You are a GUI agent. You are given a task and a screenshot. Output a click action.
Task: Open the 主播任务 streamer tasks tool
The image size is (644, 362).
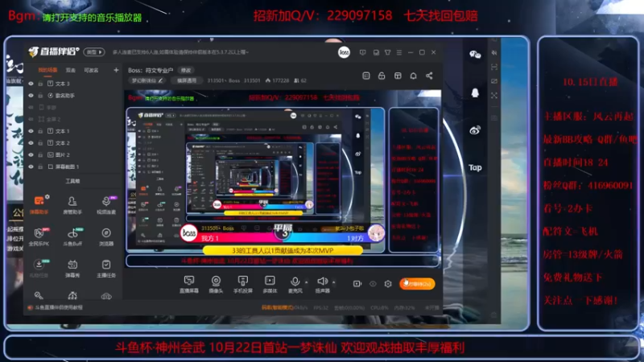106,269
